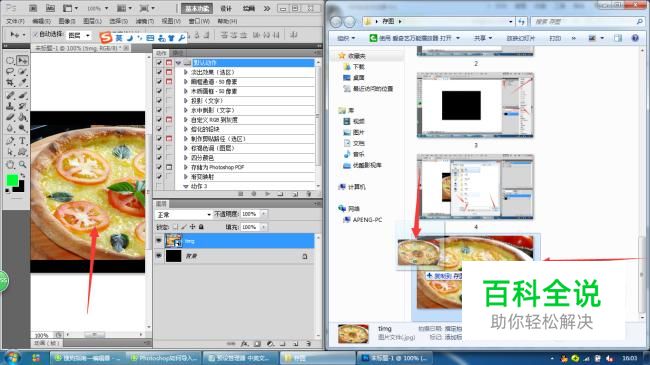Screen dimensions: 650x365
Task: Click the play action button
Action: tap(267, 194)
